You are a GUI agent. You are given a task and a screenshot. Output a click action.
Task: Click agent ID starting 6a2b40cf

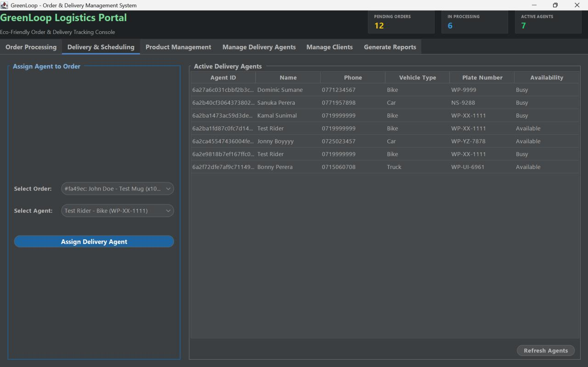coord(223,103)
